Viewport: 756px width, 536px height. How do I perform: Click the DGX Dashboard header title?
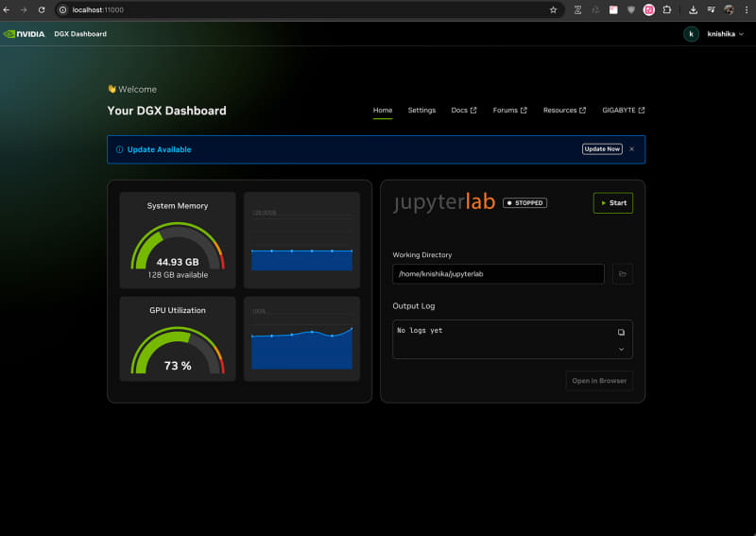pos(80,34)
